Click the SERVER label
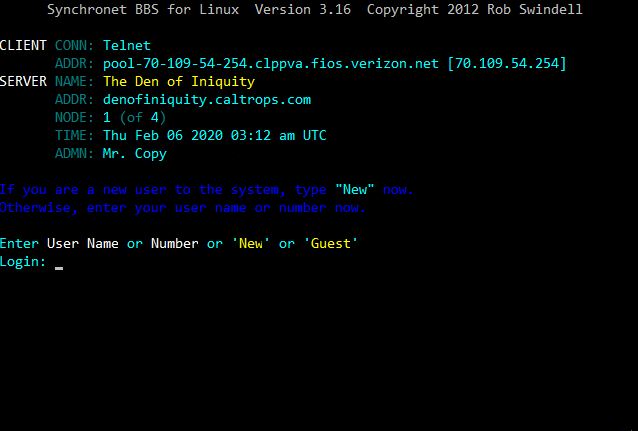The width and height of the screenshot is (638, 431). [x=23, y=81]
